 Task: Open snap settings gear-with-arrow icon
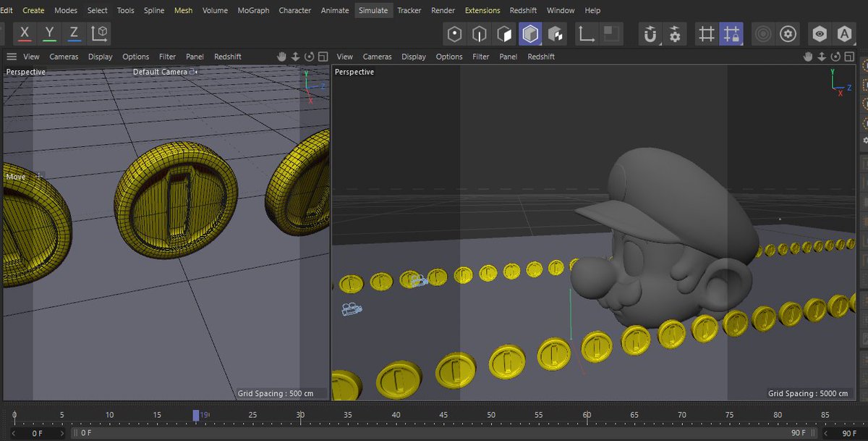pos(675,33)
